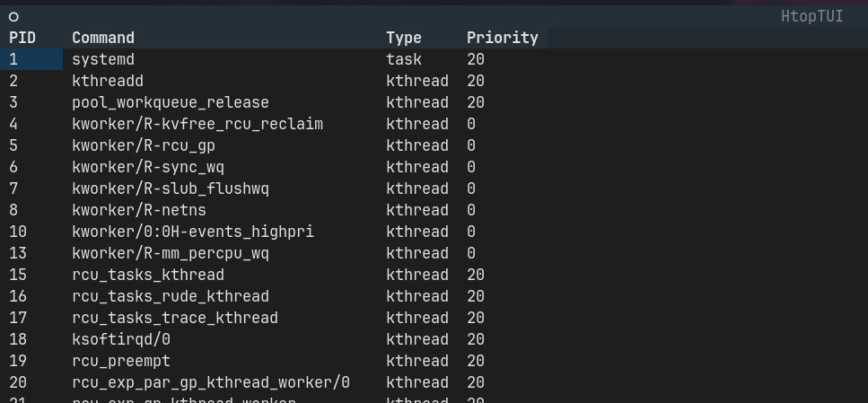Select the kworker/R-slub_flushwq process
The height and width of the screenshot is (403, 868).
[x=171, y=188]
